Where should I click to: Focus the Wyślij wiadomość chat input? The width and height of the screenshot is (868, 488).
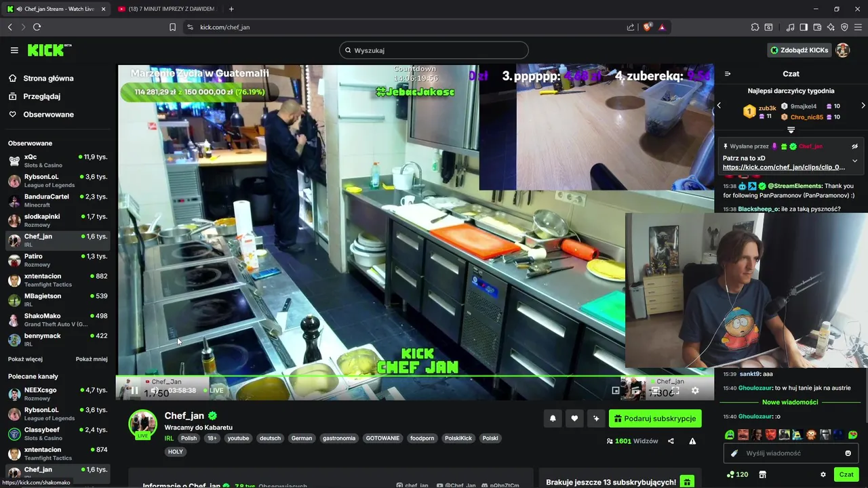tap(791, 453)
